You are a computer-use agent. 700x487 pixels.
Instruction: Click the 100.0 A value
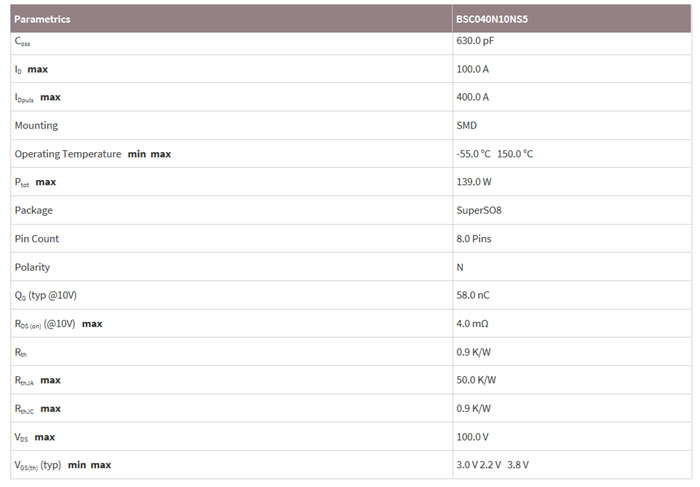point(473,69)
